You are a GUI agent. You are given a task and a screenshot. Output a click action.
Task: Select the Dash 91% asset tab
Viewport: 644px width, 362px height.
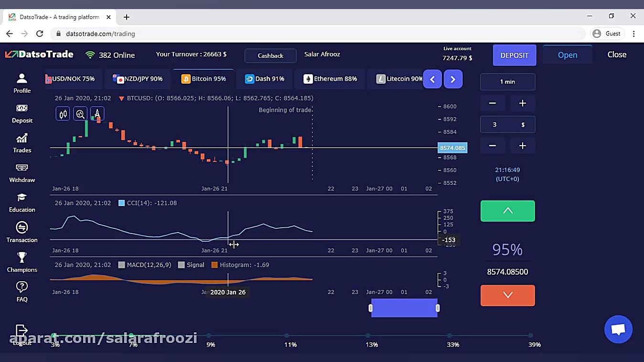pos(264,79)
